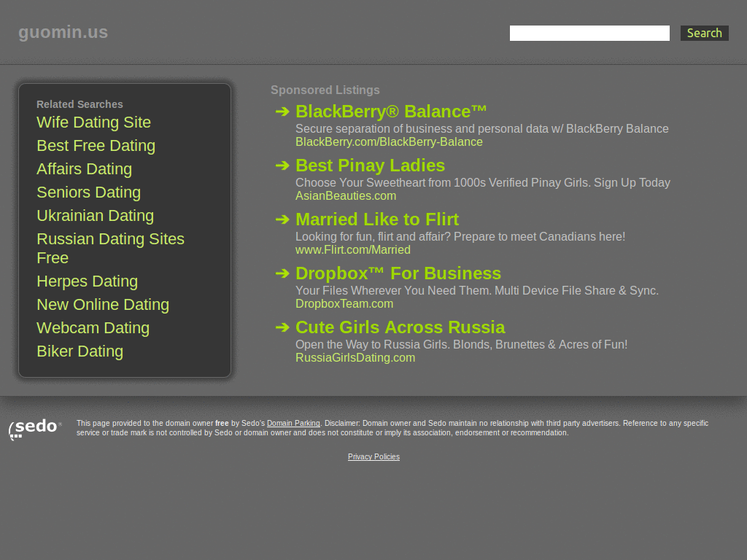Screen dimensions: 747x560
Task: Open Wife Dating Site related search
Action: click(94, 122)
